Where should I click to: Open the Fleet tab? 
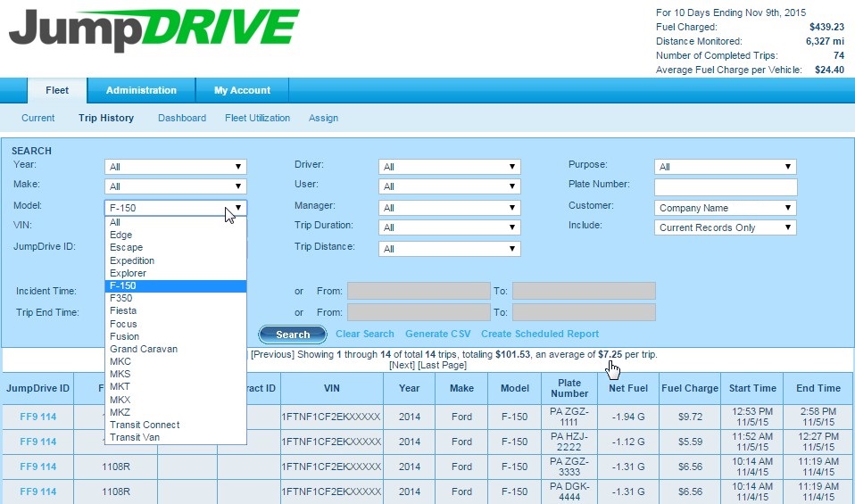pos(57,90)
